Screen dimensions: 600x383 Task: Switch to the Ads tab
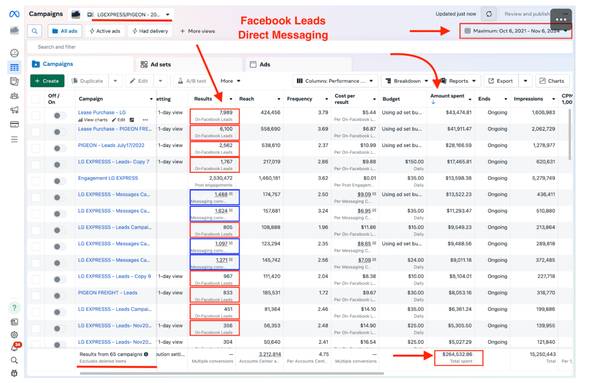pyautogui.click(x=260, y=64)
